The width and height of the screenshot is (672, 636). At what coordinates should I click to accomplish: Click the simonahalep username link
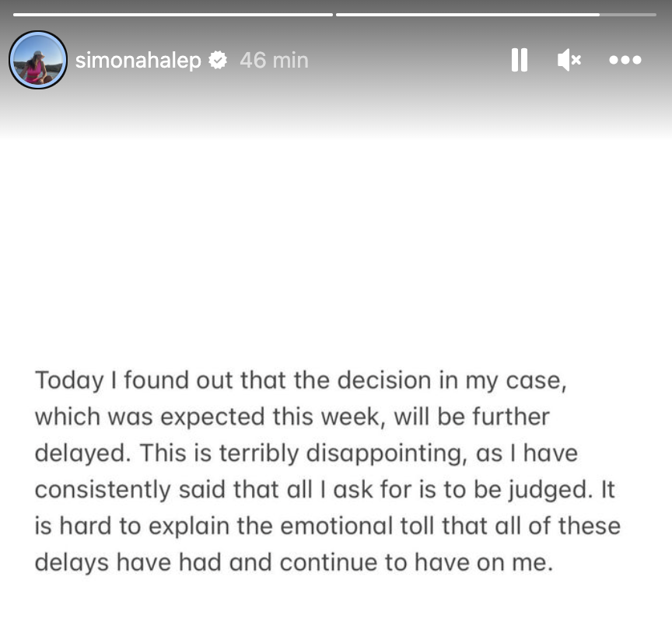pos(138,60)
